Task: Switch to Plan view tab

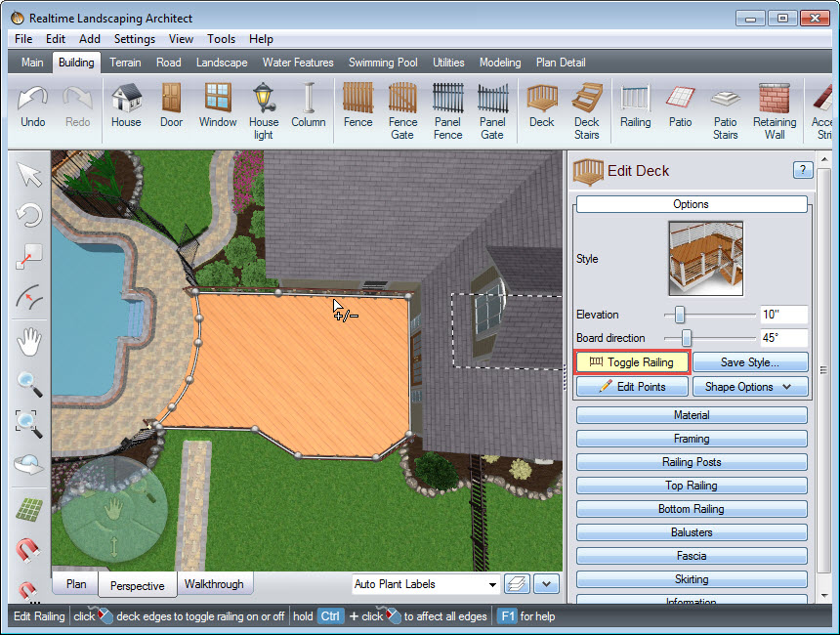Action: click(76, 584)
